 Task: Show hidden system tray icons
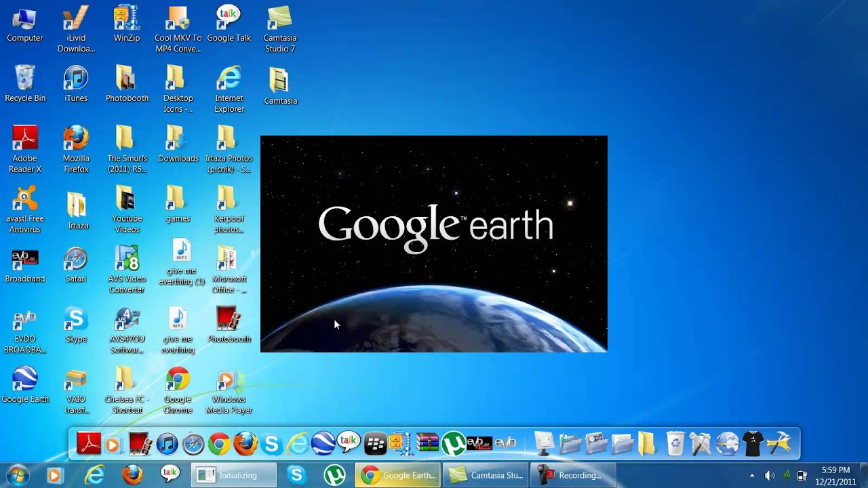751,476
